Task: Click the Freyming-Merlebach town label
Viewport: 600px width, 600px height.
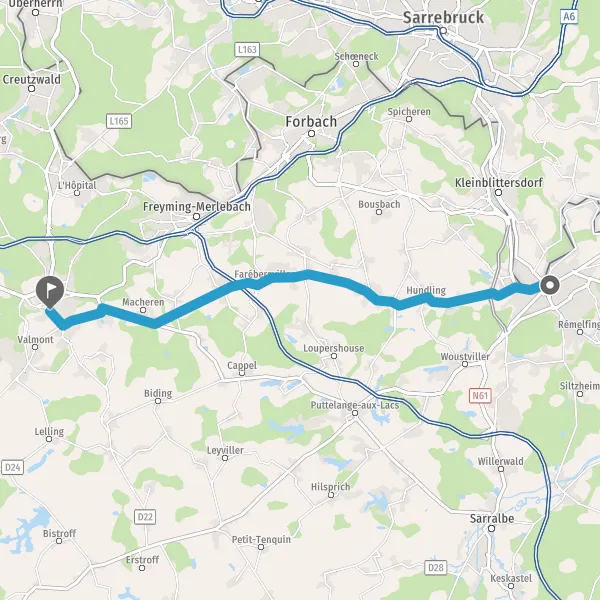Action: click(x=197, y=207)
